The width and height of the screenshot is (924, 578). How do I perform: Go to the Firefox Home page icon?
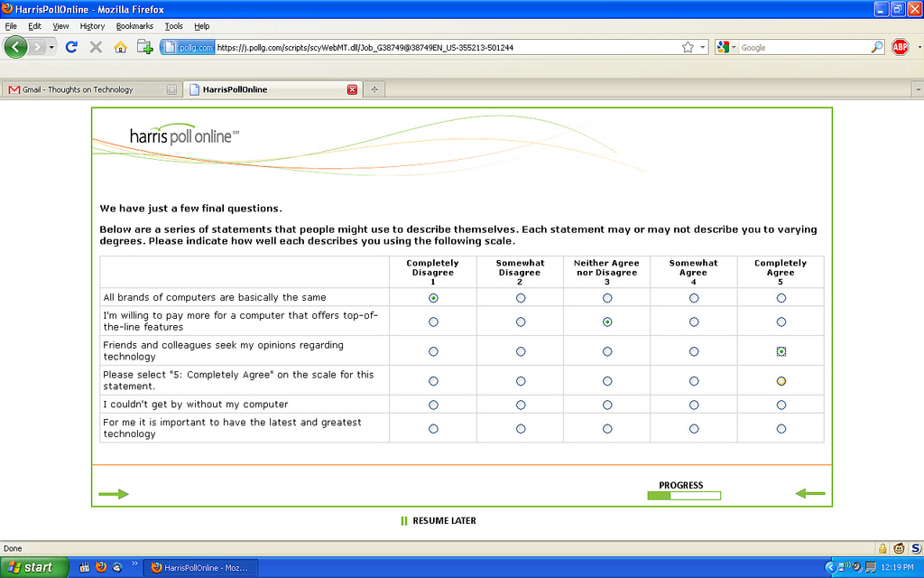120,47
